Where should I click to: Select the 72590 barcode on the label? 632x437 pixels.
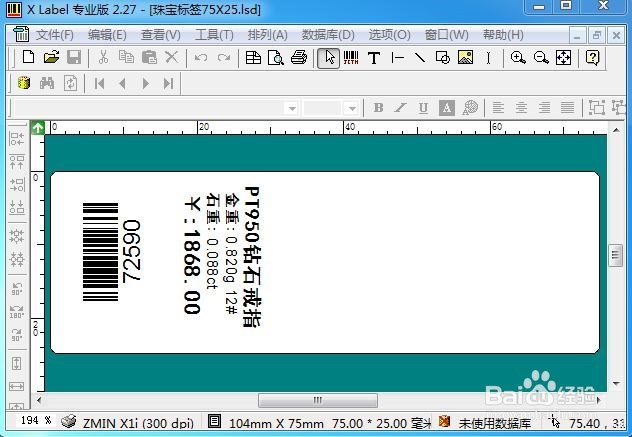click(112, 252)
